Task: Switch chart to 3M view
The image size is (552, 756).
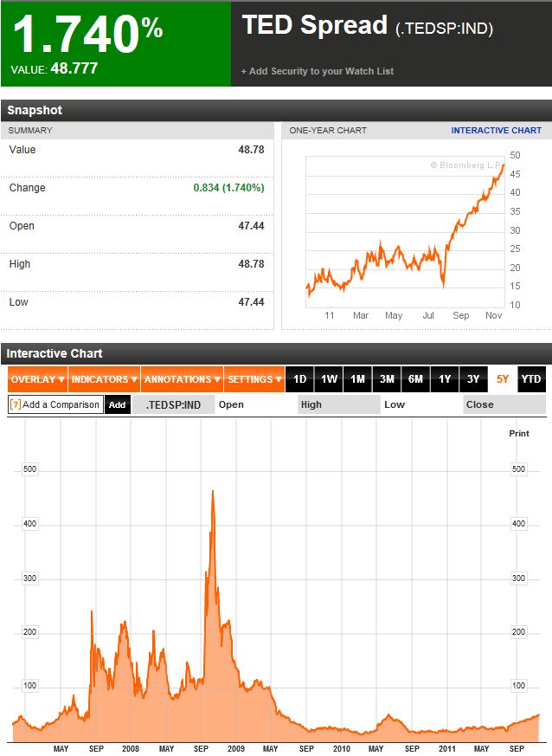Action: 384,379
